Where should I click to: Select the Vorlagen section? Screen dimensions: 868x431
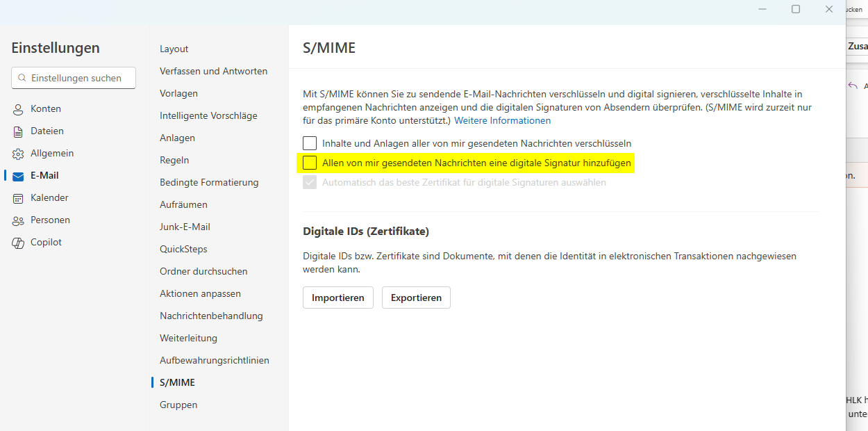tap(178, 93)
